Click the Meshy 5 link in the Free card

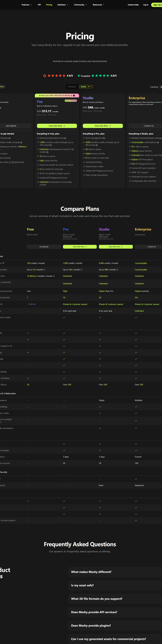tap(23, 147)
